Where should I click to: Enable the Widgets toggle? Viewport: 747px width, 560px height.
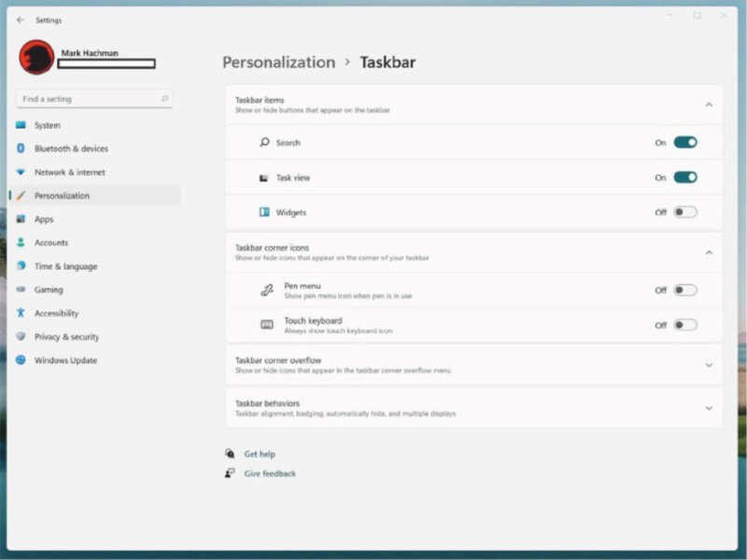click(685, 212)
